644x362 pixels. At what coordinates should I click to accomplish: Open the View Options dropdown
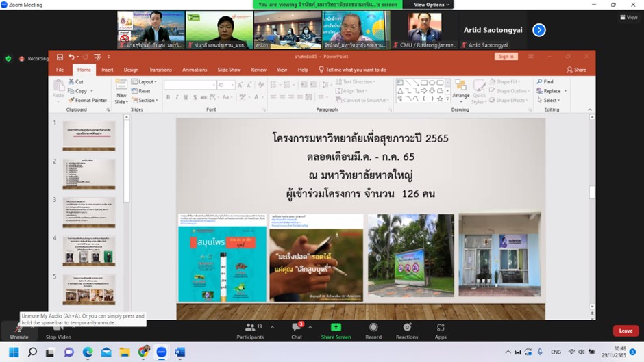click(x=431, y=5)
